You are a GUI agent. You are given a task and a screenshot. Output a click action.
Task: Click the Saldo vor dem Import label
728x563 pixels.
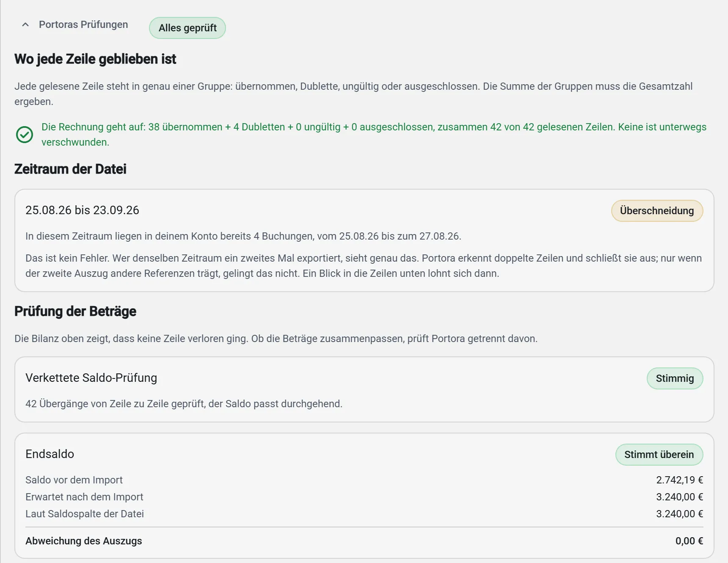(x=74, y=480)
